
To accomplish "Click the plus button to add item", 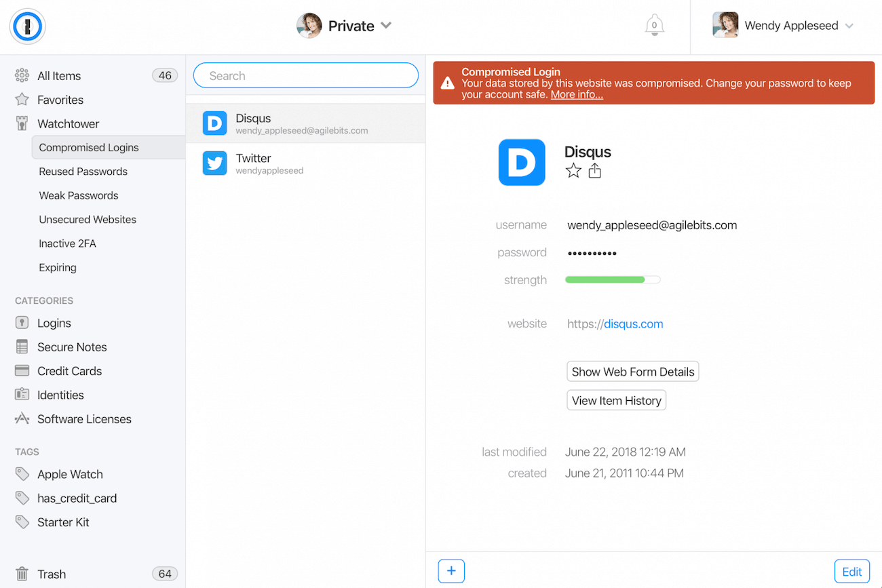I will (x=451, y=571).
